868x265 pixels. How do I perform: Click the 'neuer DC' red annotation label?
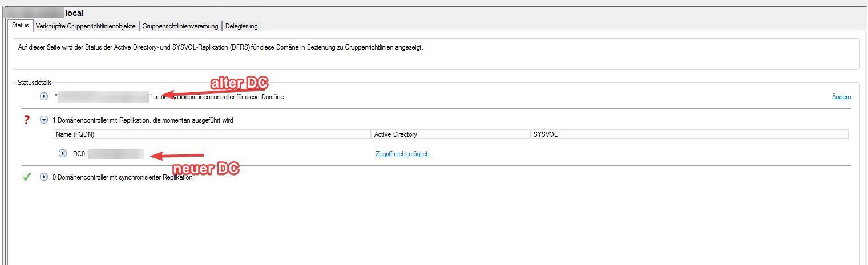[x=205, y=169]
